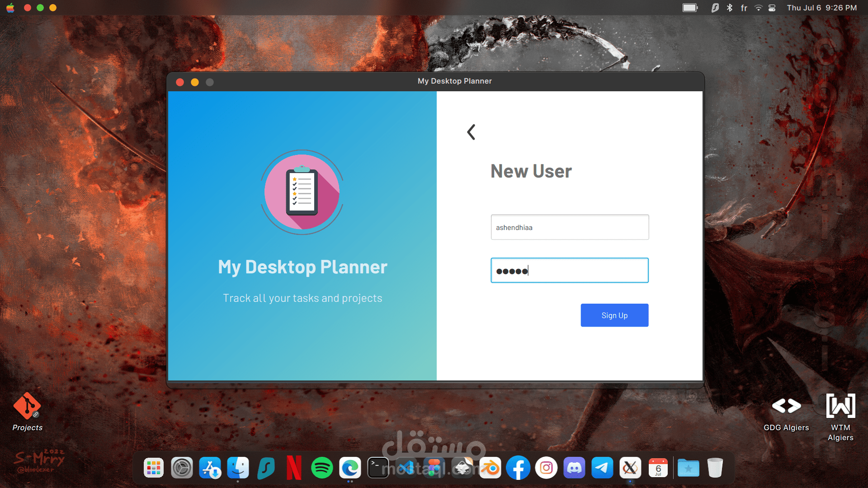Open Spotify from the dock

(322, 468)
